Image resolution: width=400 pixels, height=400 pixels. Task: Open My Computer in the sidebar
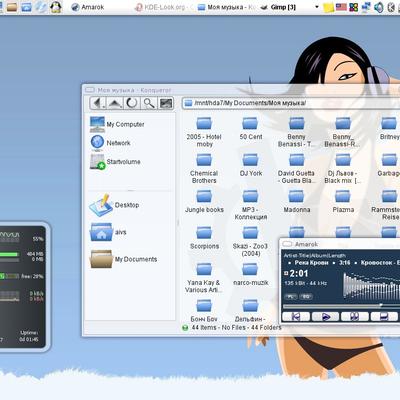tap(117, 124)
